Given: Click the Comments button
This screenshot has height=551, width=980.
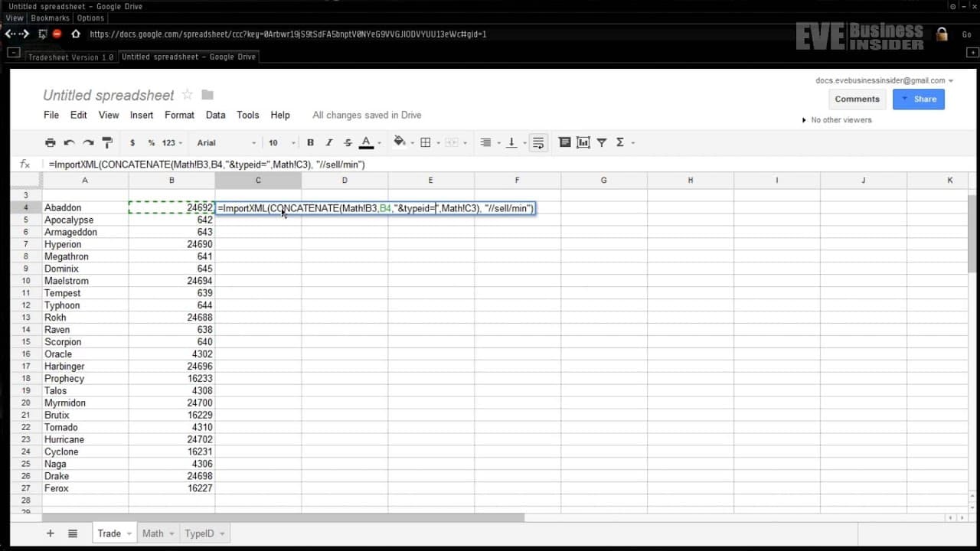Looking at the screenshot, I should 857,99.
